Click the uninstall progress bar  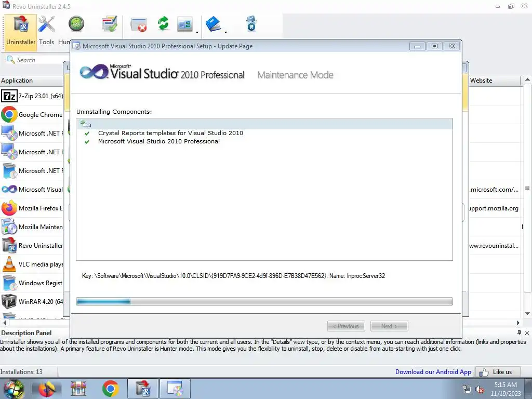click(x=264, y=301)
